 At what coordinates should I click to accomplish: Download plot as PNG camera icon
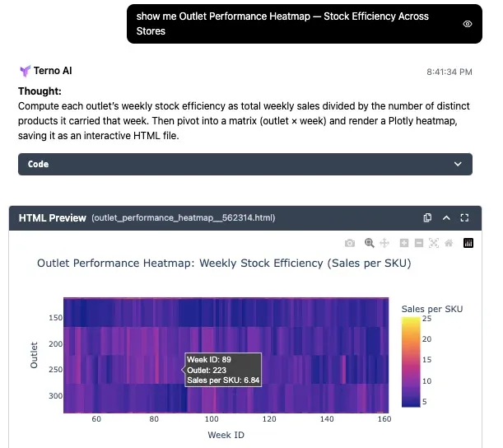click(x=350, y=243)
